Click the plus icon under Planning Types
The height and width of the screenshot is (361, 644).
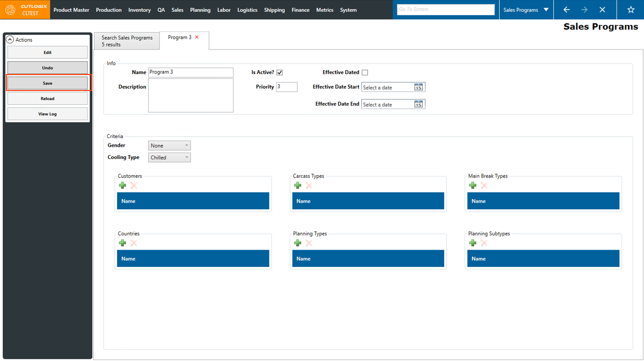[297, 243]
